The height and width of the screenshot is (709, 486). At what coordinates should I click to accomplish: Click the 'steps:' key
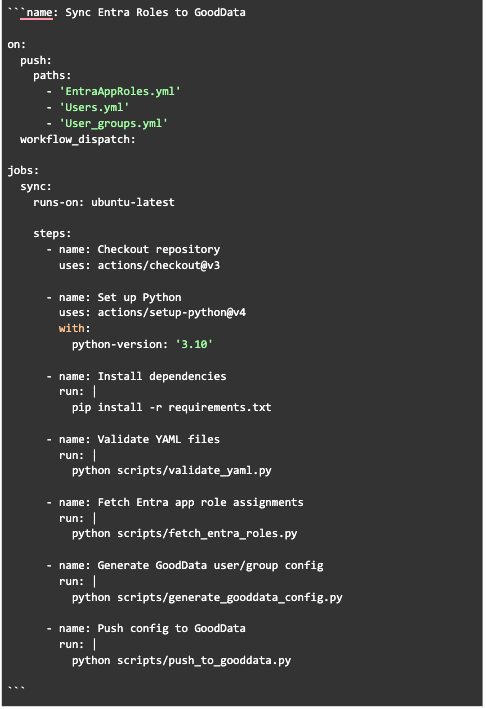coord(52,233)
